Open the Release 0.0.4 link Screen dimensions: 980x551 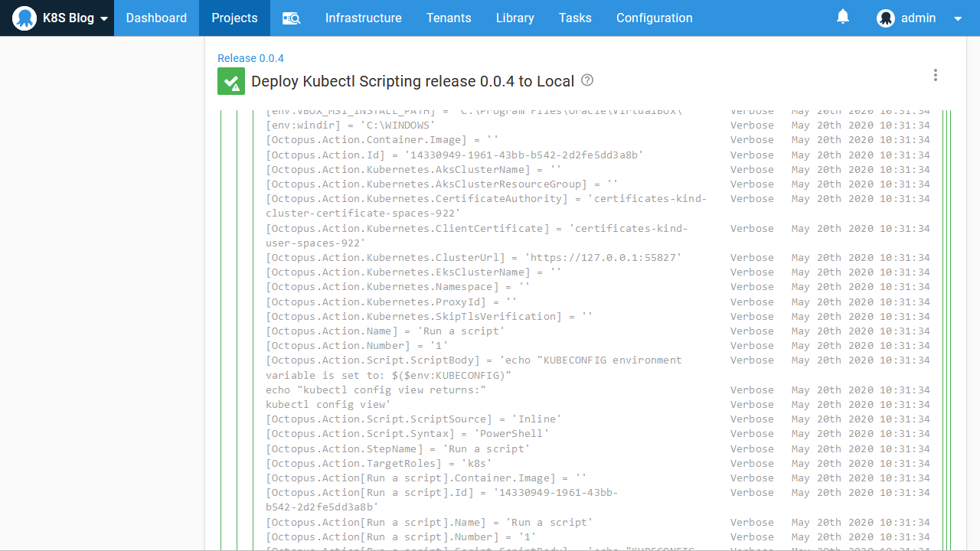[x=250, y=58]
